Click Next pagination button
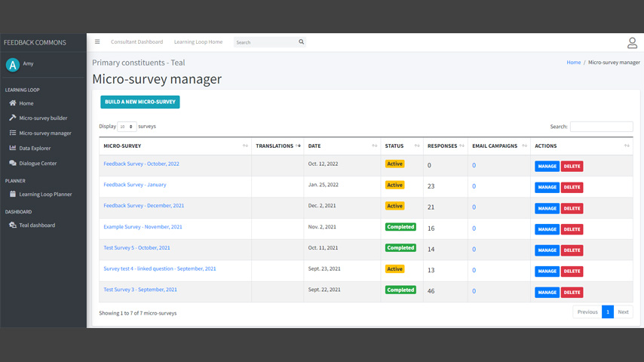 pos(623,312)
